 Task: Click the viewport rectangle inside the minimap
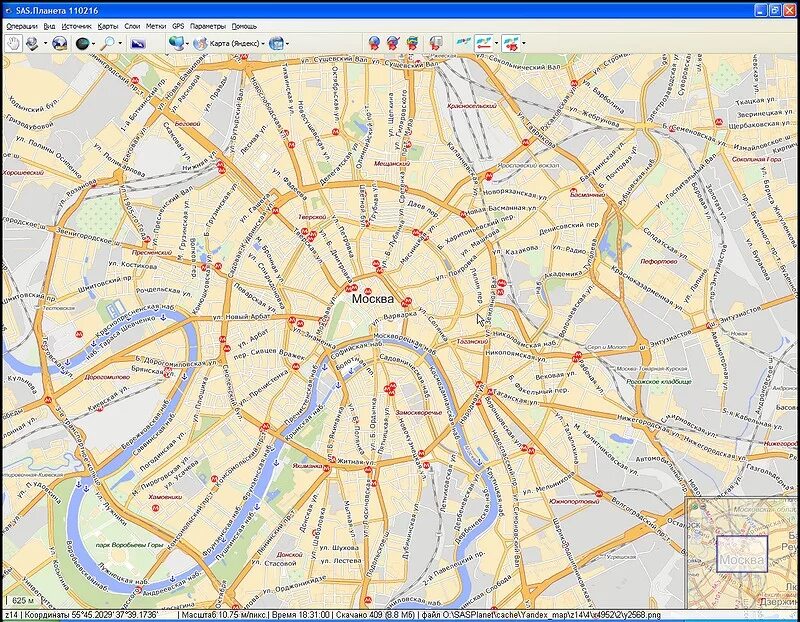pyautogui.click(x=742, y=554)
